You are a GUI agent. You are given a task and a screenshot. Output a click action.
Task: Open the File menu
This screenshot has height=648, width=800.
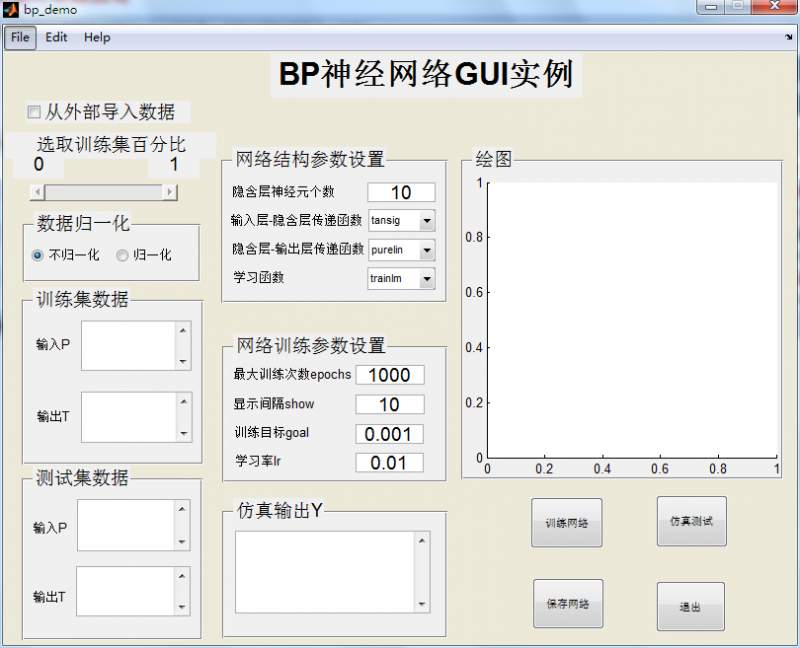[20, 38]
